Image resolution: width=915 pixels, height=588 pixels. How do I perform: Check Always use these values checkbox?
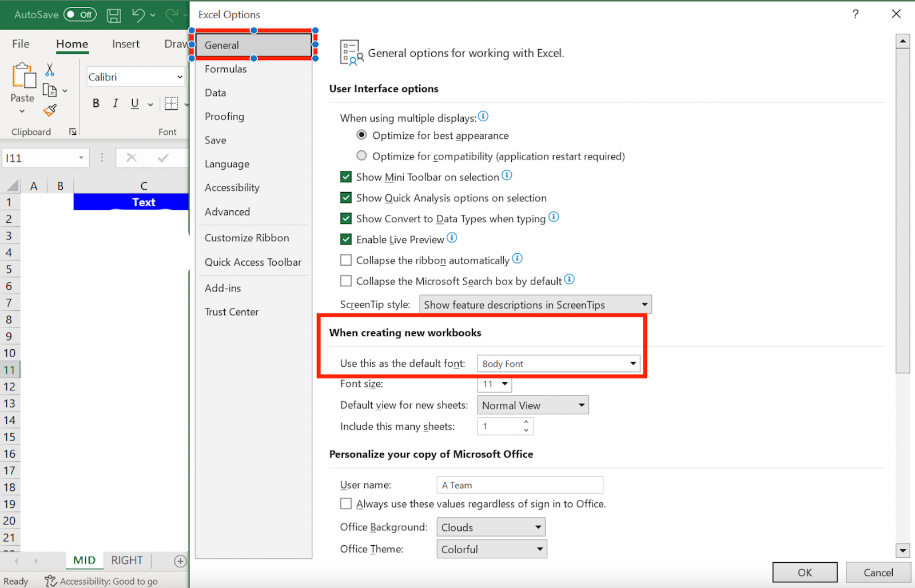pyautogui.click(x=346, y=503)
